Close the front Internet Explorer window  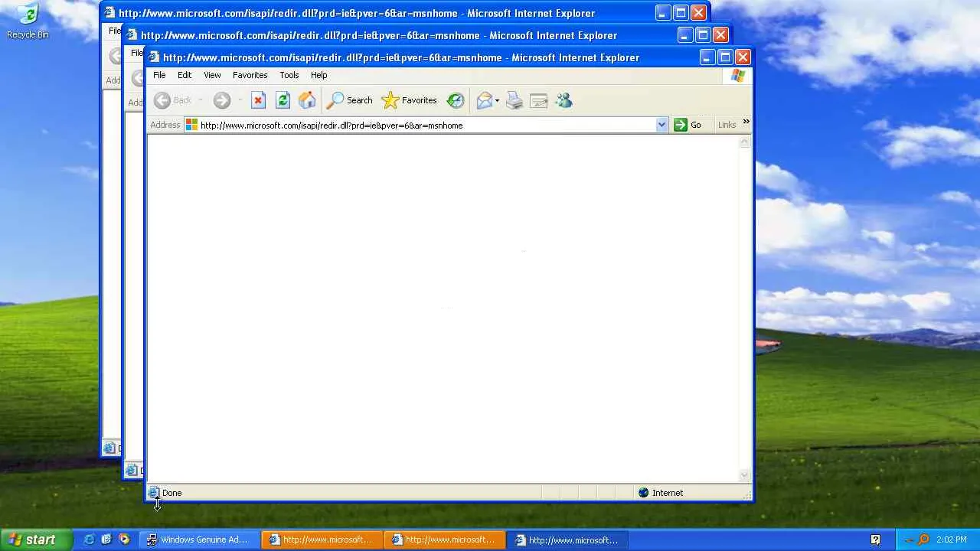[x=743, y=57]
